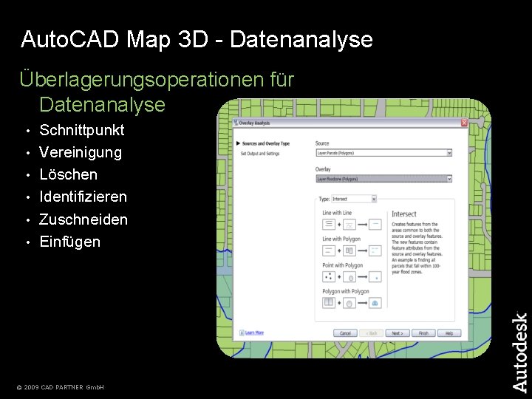Click Line with Polygon result icon
This screenshot has height=399, width=532.
[375, 250]
